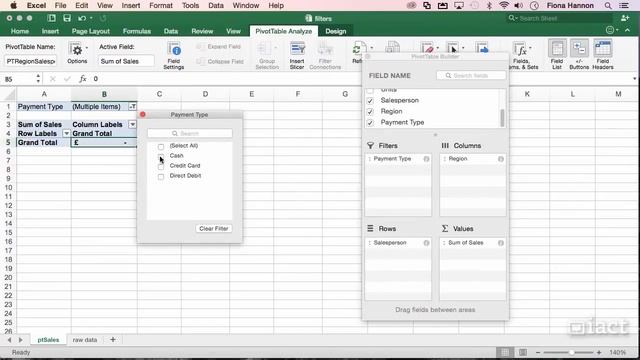This screenshot has height=360, width=640.
Task: Open the Page Layout ribbon tab
Action: point(91,31)
